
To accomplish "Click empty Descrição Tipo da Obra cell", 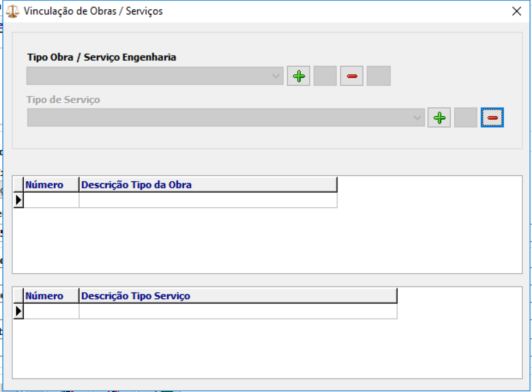I will click(x=207, y=200).
